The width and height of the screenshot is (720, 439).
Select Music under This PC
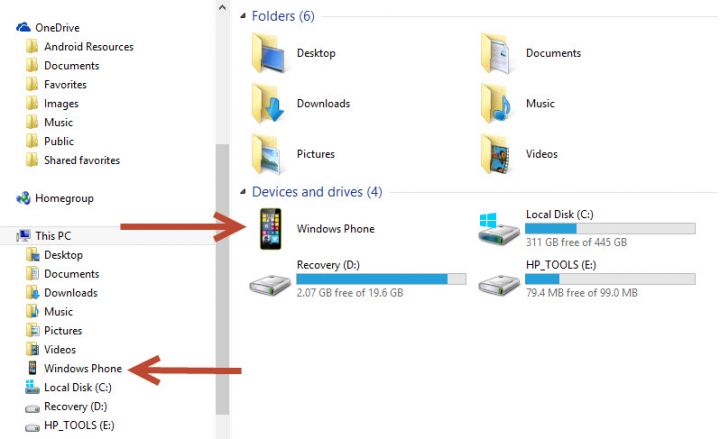pyautogui.click(x=58, y=311)
